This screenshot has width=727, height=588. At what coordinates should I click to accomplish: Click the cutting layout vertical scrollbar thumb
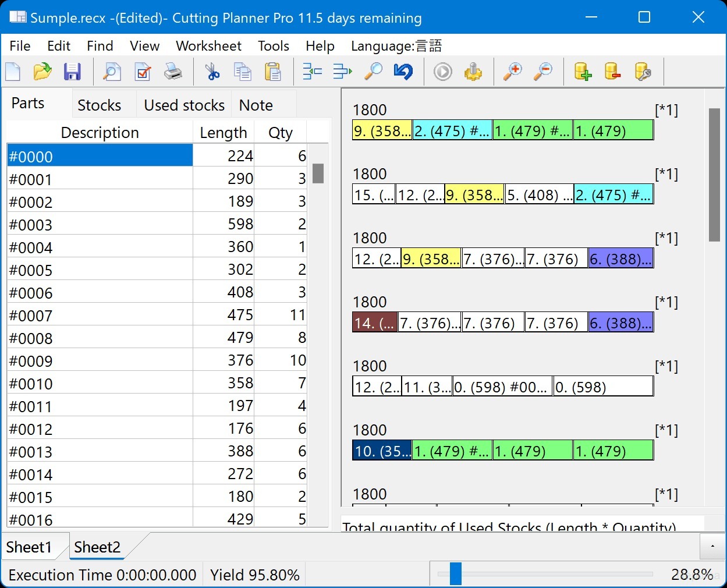[714, 175]
